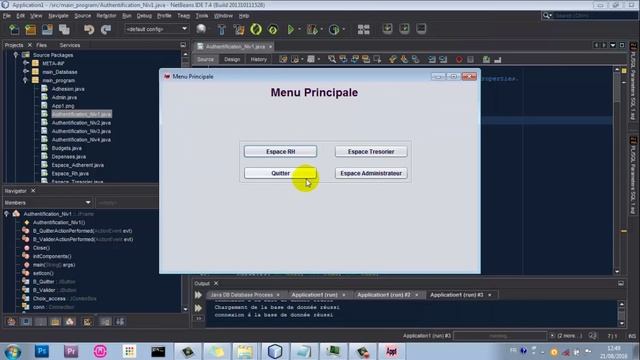
Task: Click the editor vertical scrollbar
Action: coord(617,171)
